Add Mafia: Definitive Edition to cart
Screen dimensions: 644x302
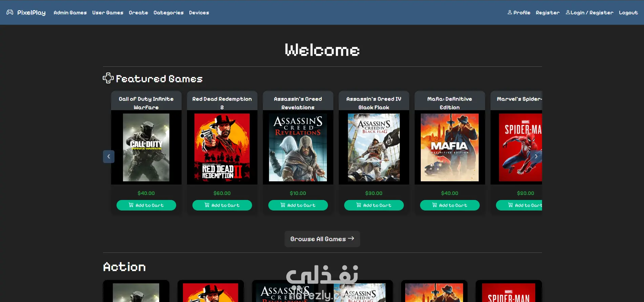(x=450, y=205)
